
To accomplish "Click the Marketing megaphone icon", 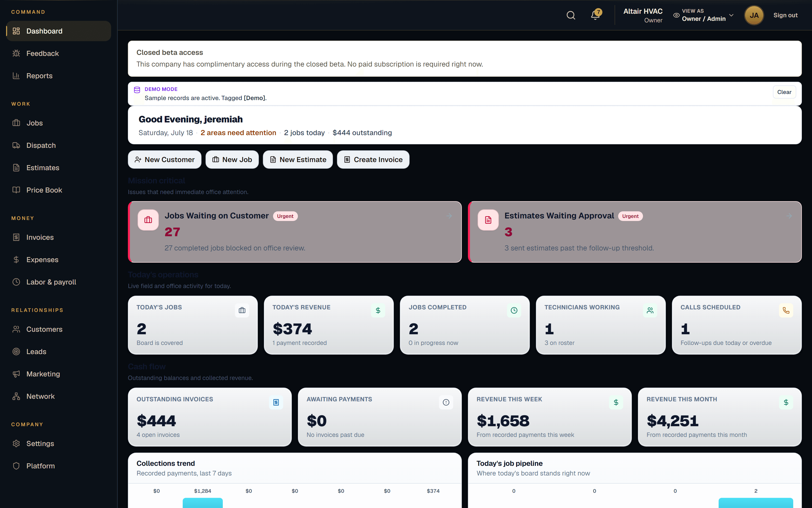I will pos(16,374).
